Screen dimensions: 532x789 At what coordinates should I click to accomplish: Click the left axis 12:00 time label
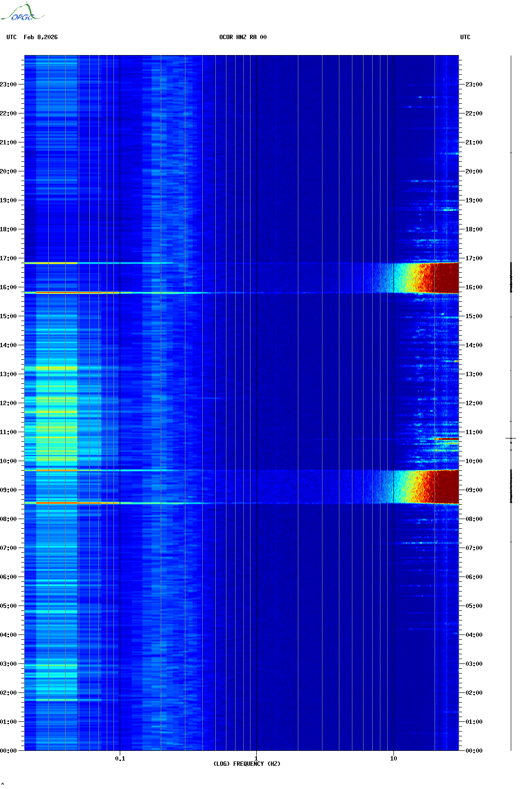click(x=8, y=403)
